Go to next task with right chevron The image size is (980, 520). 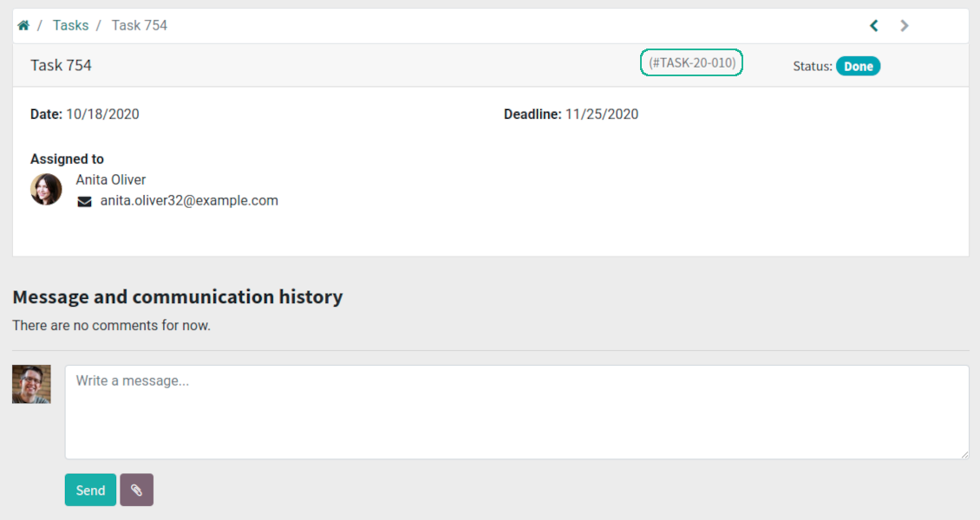click(905, 26)
